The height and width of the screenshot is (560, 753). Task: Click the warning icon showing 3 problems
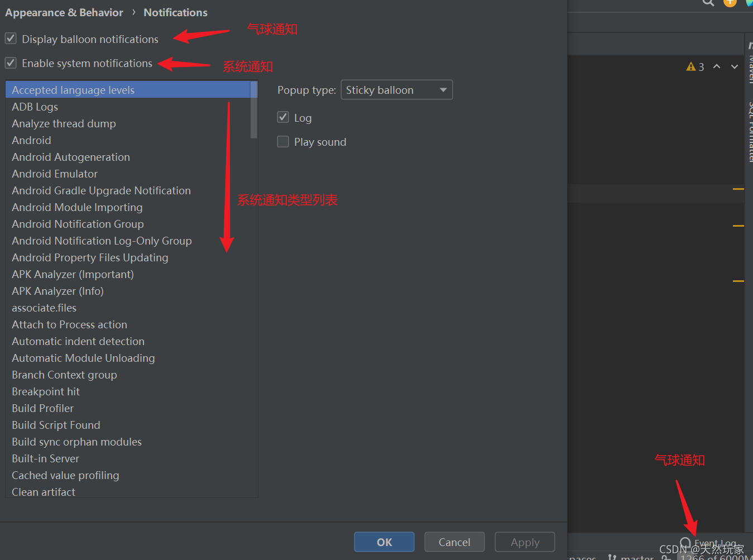tap(695, 67)
